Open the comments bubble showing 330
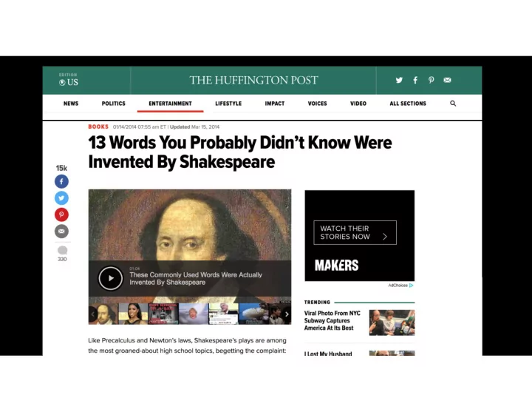The width and height of the screenshot is (532, 412). point(62,254)
